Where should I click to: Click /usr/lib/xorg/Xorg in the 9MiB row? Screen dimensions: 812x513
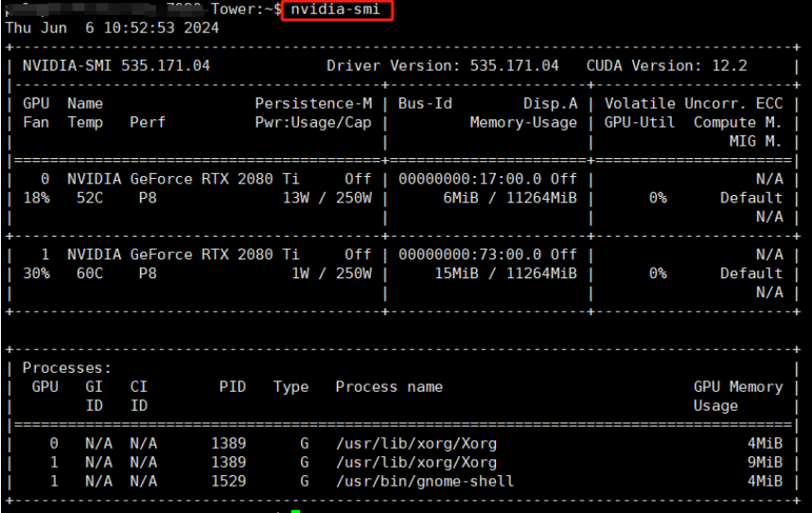[x=416, y=463]
